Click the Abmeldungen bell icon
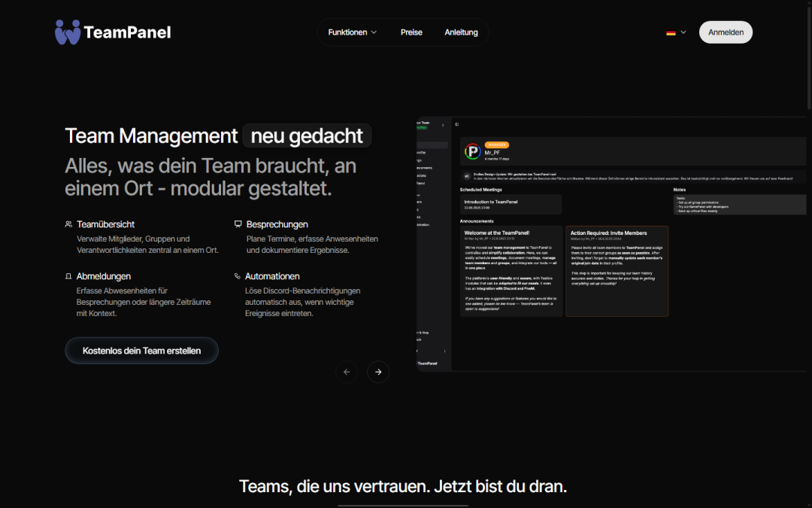812x508 pixels. click(68, 276)
